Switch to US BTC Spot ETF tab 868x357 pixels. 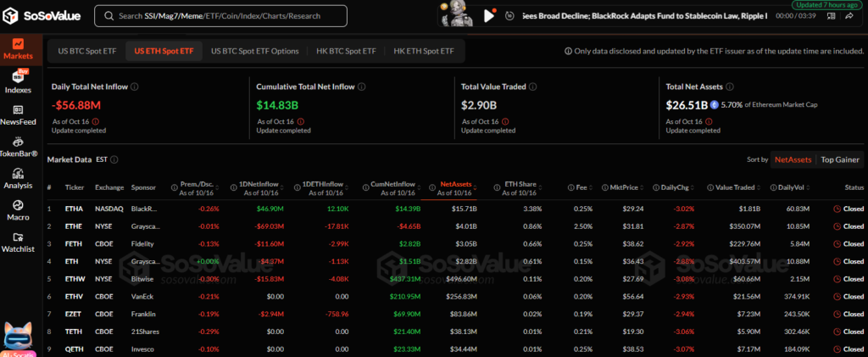[x=86, y=51]
